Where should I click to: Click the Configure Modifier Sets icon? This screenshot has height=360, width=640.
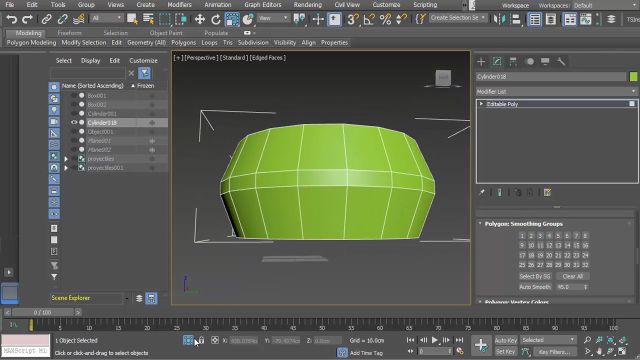click(x=547, y=192)
